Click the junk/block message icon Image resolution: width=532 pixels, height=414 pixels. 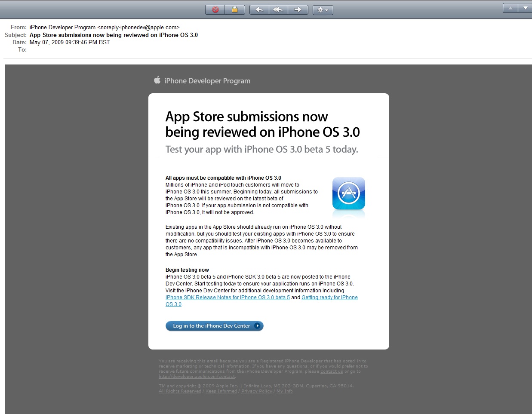[215, 9]
